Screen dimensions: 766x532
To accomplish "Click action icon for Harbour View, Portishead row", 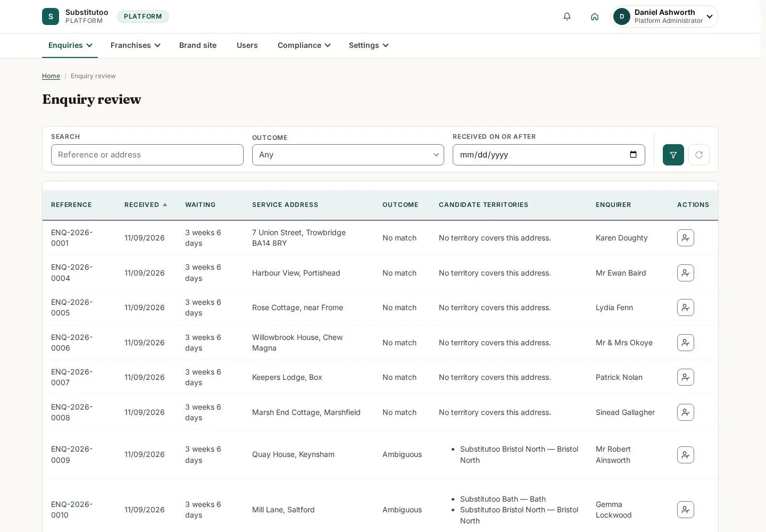I will (x=686, y=273).
